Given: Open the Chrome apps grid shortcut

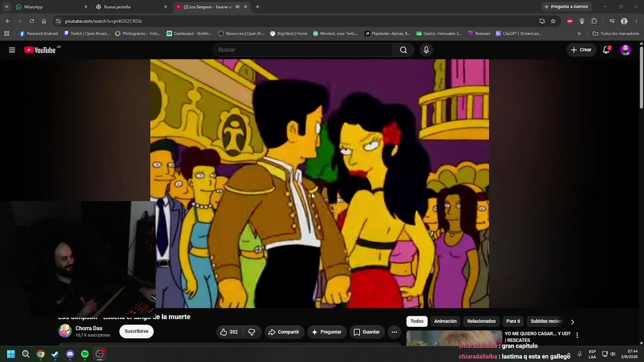Looking at the screenshot, I should (x=7, y=34).
